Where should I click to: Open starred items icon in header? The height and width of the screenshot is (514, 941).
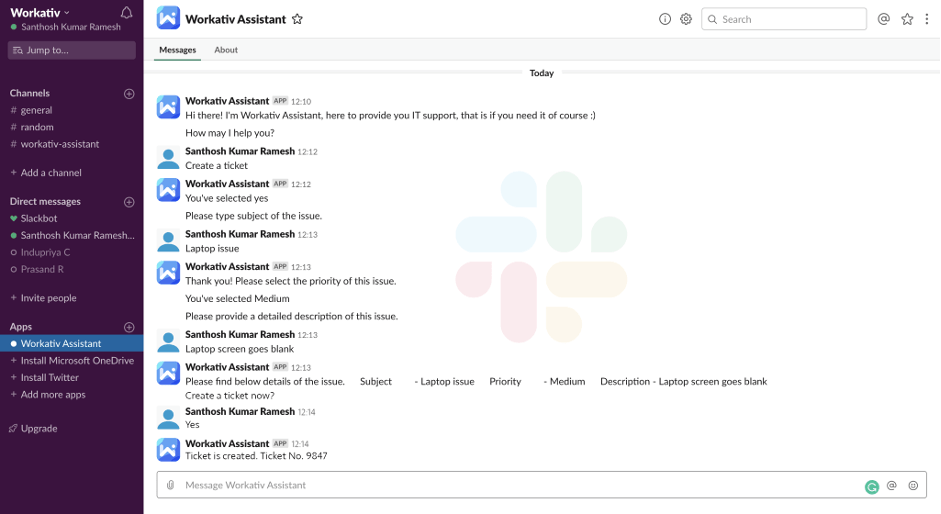907,19
